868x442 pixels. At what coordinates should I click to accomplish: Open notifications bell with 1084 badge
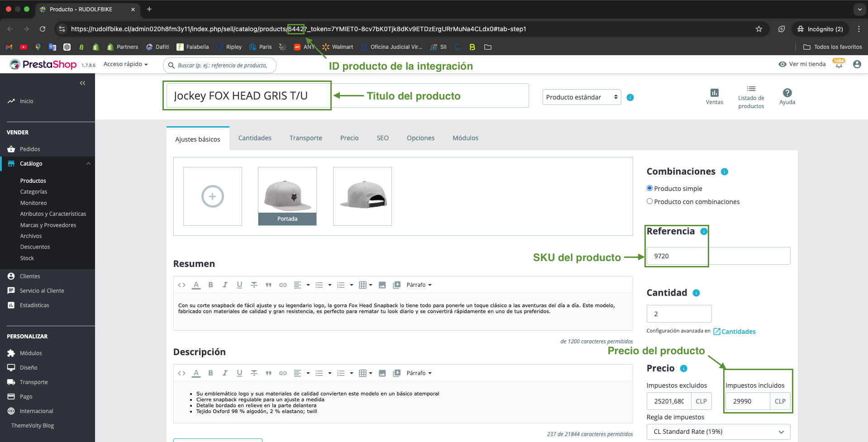pos(839,64)
